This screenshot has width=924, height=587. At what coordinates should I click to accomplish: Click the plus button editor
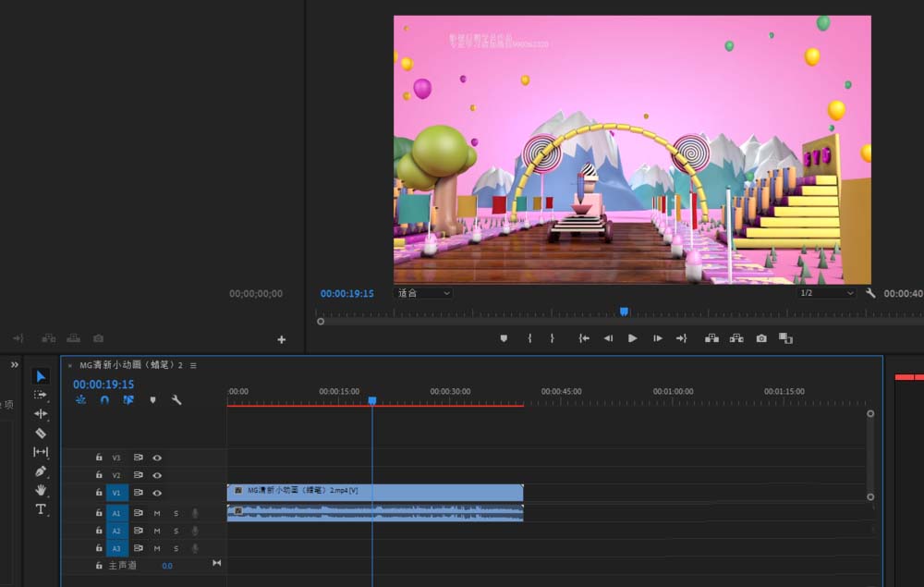281,339
